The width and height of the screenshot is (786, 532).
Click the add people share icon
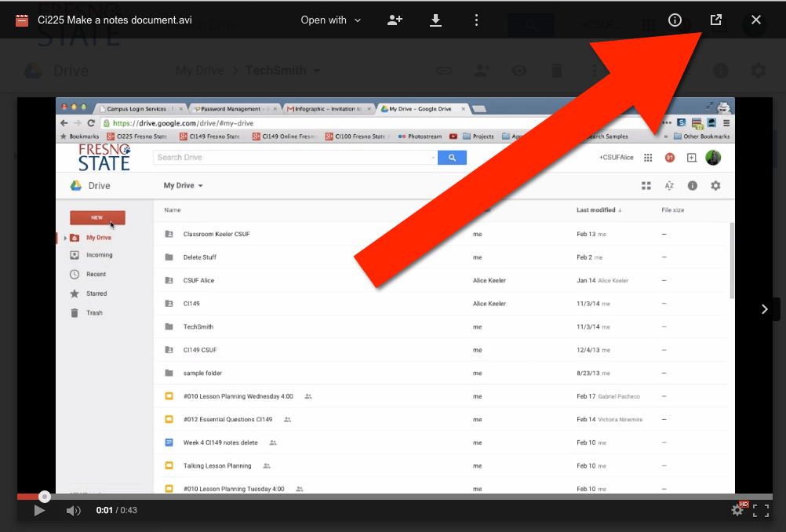395,20
